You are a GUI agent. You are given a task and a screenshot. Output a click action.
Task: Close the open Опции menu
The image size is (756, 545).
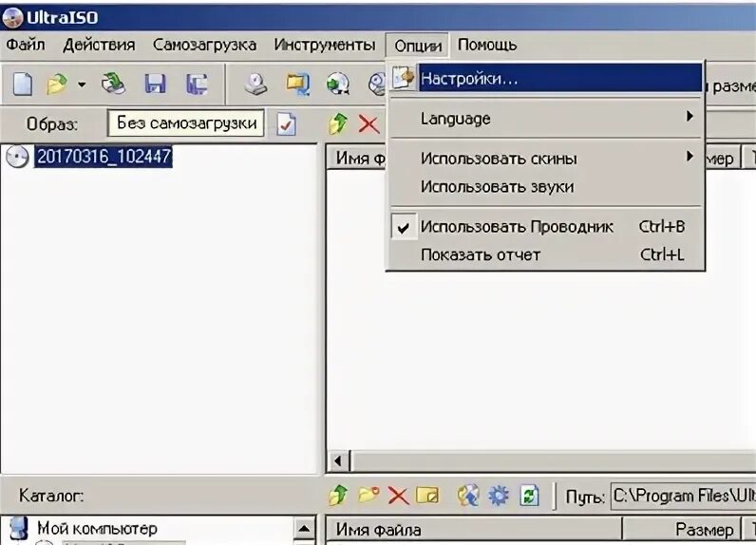coord(418,46)
